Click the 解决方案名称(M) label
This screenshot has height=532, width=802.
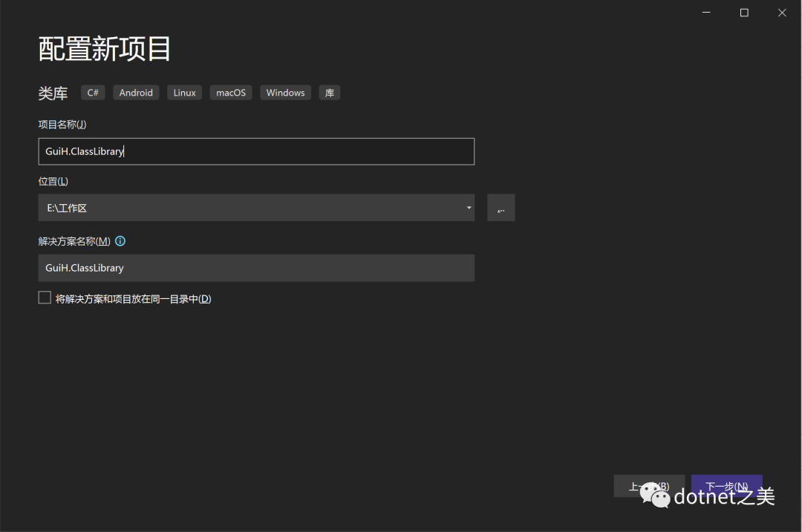pyautogui.click(x=74, y=241)
